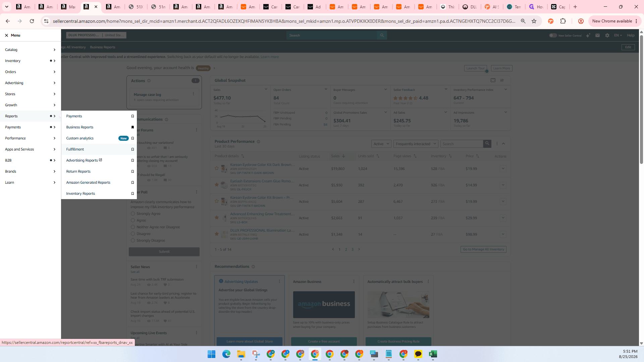Select the Agree radio option
644x362 pixels.
133,220
